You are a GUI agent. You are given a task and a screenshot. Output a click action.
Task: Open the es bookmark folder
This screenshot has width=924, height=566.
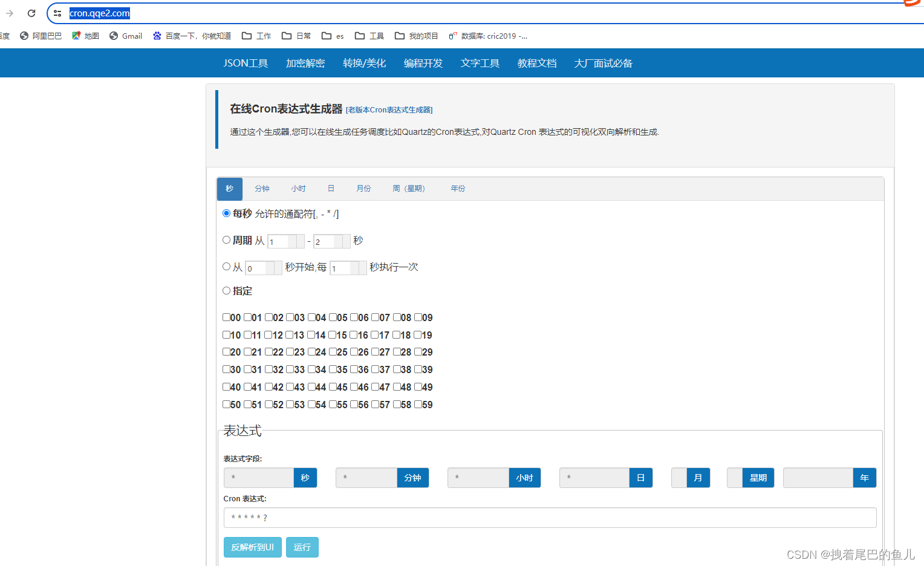click(x=333, y=36)
